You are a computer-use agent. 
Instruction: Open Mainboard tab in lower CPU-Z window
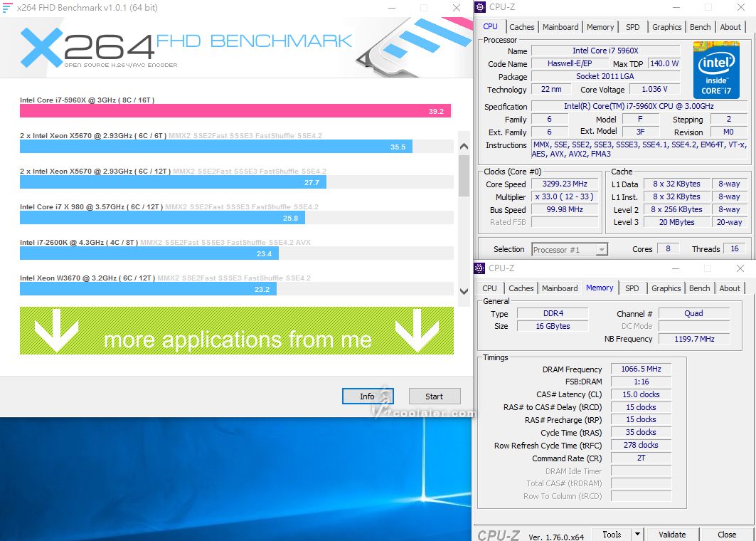pos(560,288)
